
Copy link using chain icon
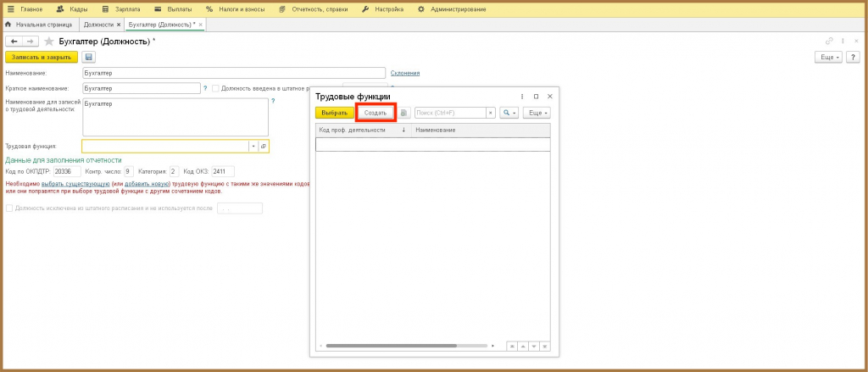(x=829, y=41)
